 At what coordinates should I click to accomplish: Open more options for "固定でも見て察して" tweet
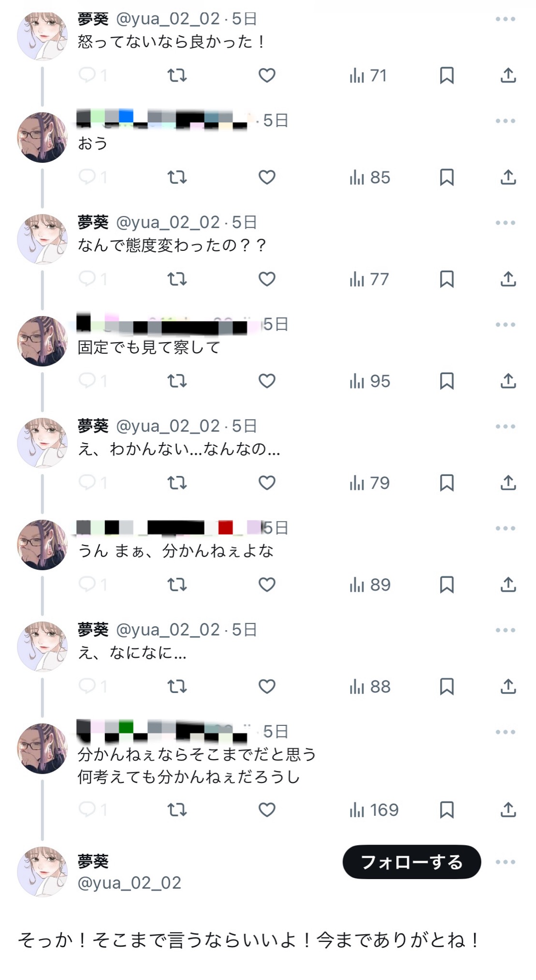point(506,325)
